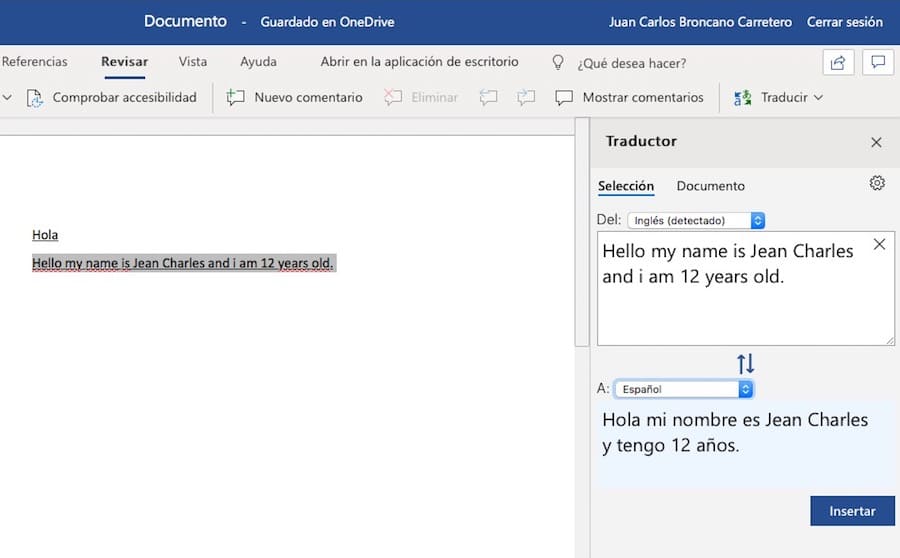The height and width of the screenshot is (558, 900).
Task: Swap languages with the arrows icon
Action: (745, 364)
